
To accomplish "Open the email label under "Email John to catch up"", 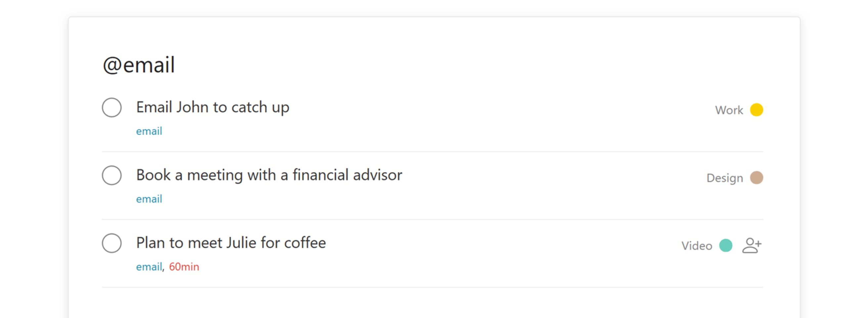I will pos(149,131).
